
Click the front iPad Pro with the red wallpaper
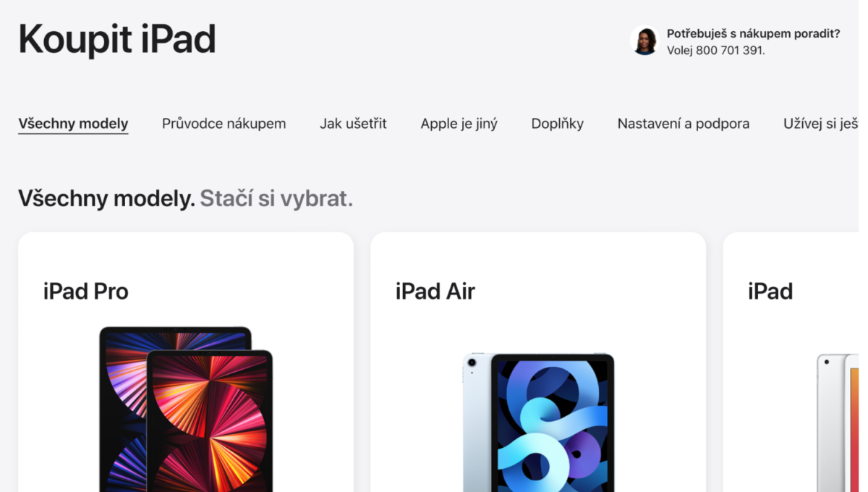210,421
